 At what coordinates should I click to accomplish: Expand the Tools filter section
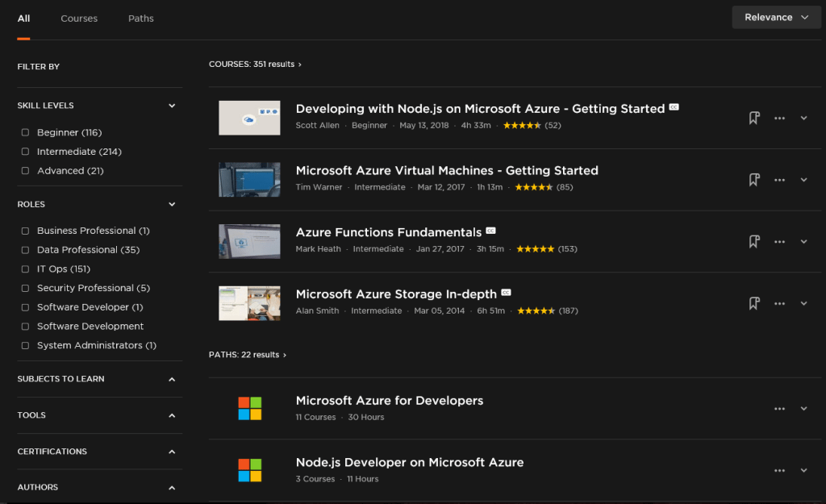(172, 415)
